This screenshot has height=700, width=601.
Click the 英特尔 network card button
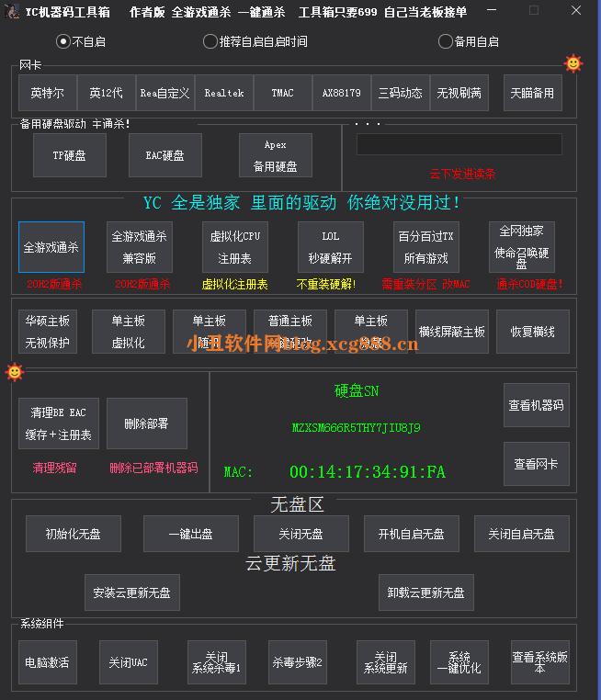point(48,93)
